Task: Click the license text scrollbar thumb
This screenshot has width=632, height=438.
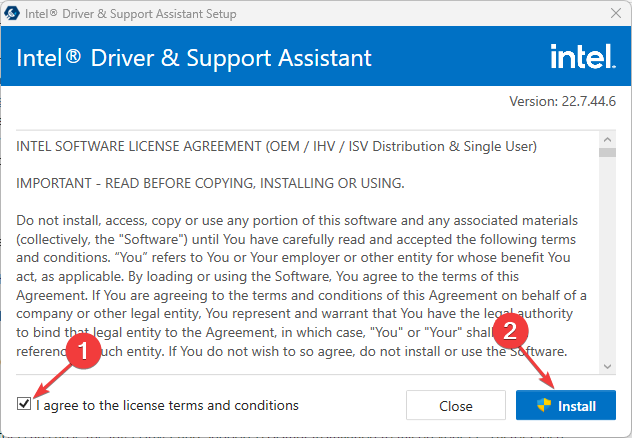Action: point(607,152)
